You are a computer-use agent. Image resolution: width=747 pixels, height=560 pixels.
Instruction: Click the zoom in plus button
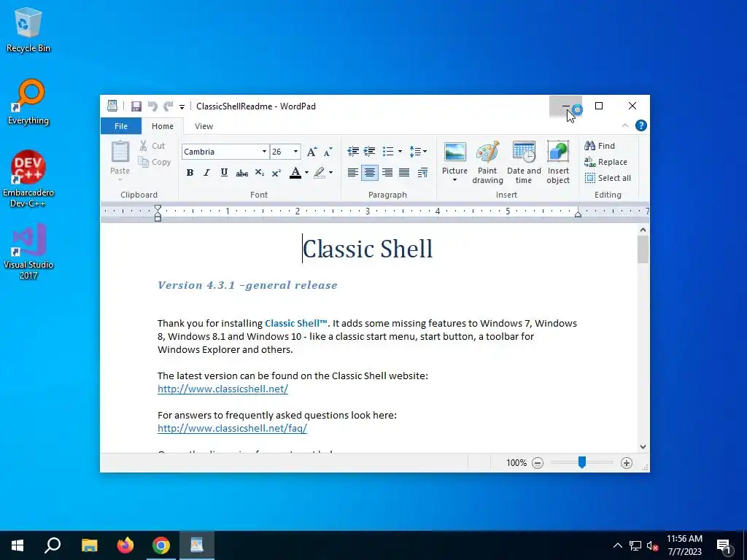(627, 463)
